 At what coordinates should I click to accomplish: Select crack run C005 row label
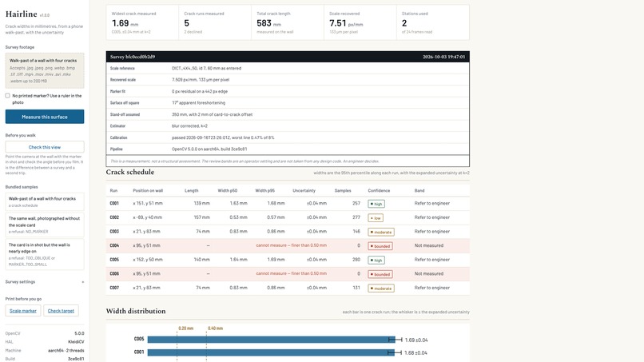click(114, 260)
